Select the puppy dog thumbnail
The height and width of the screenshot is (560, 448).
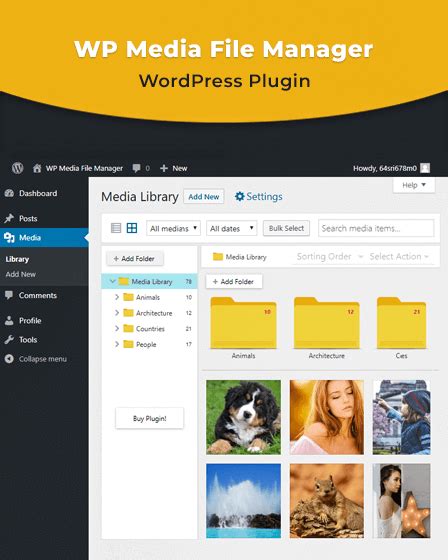click(244, 417)
